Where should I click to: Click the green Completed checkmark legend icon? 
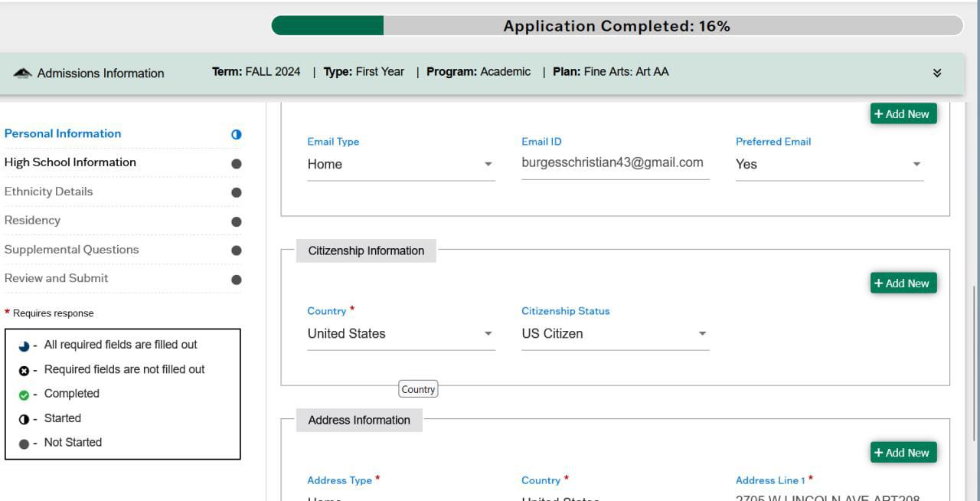coord(24,395)
